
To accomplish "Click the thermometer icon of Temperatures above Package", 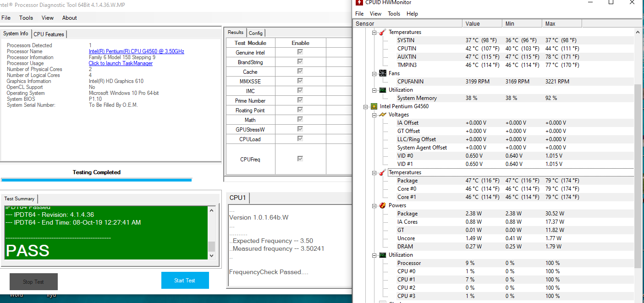I will point(382,172).
